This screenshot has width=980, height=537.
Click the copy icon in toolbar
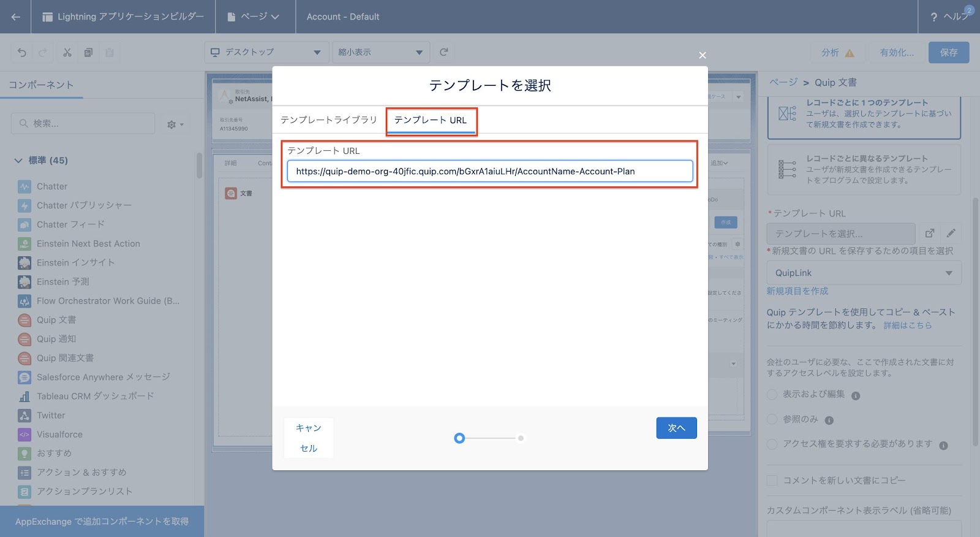coord(88,53)
